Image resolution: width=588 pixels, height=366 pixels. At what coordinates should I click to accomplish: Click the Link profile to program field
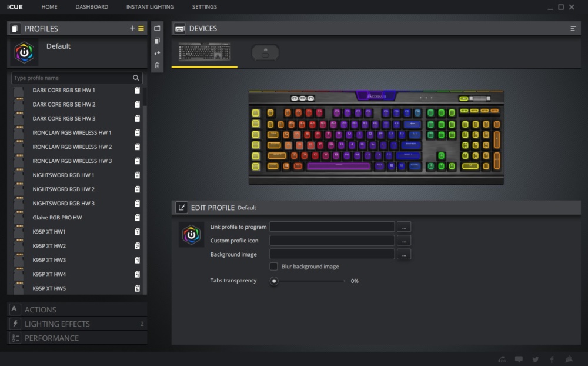(x=332, y=227)
